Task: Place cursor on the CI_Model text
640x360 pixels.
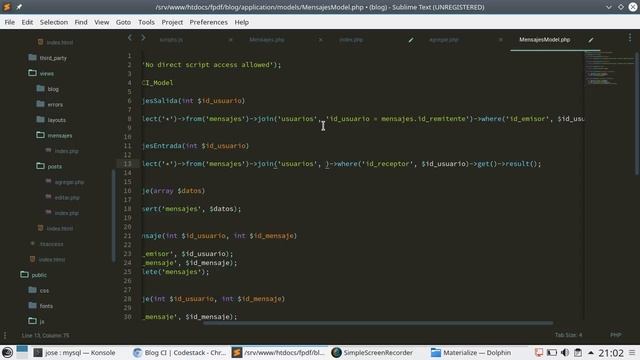Action: [x=158, y=82]
